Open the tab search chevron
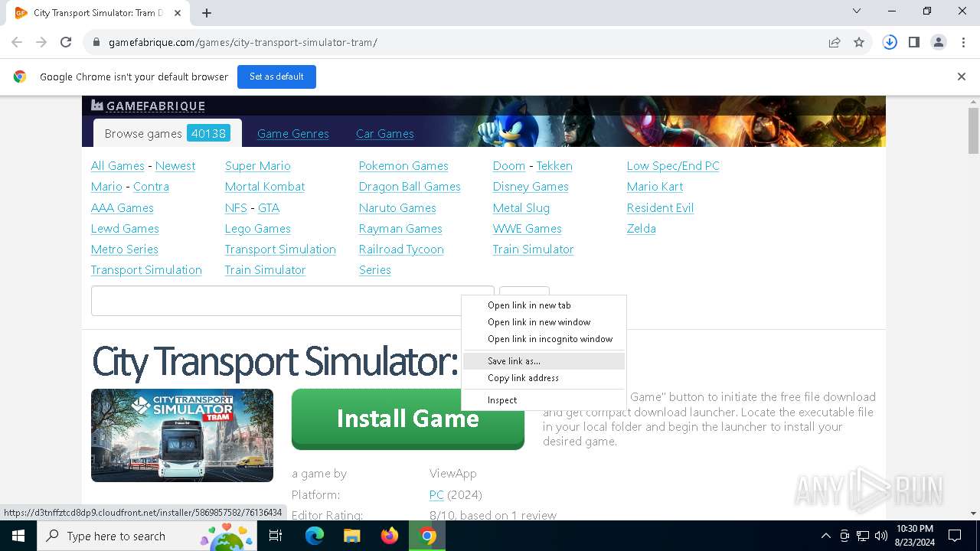This screenshot has height=551, width=980. point(857,11)
